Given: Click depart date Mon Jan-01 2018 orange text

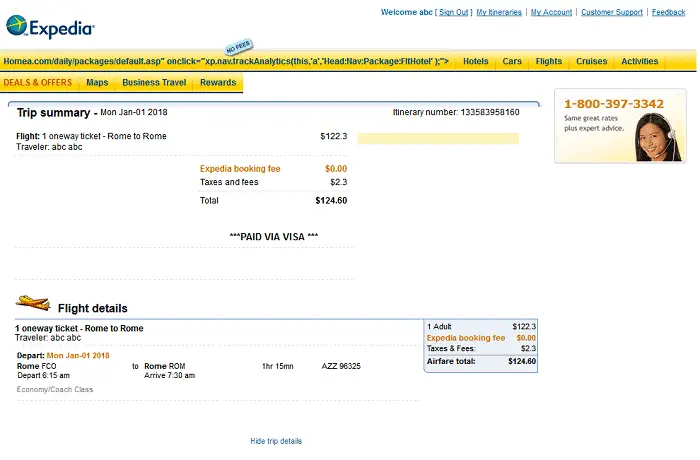Looking at the screenshot, I should point(78,355).
